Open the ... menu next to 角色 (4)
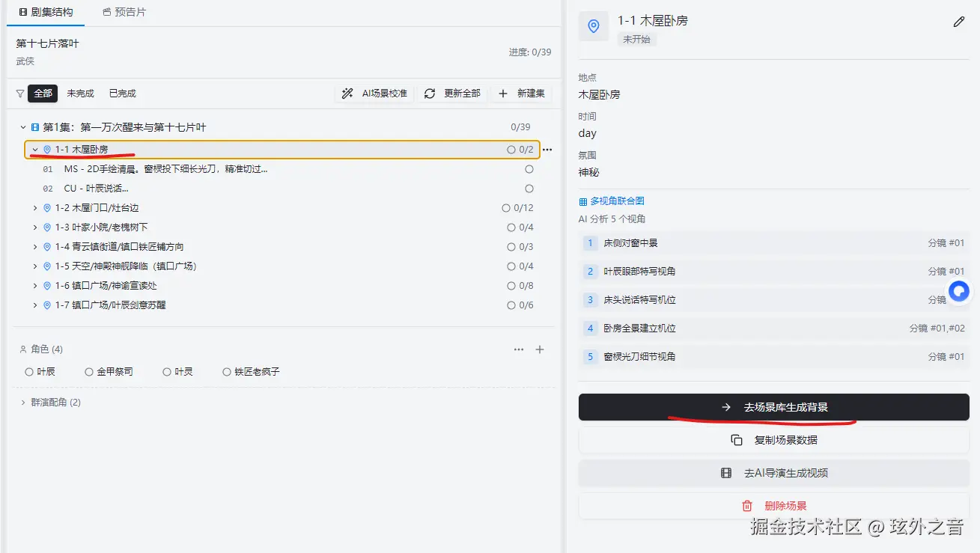This screenshot has height=553, width=980. click(x=519, y=349)
